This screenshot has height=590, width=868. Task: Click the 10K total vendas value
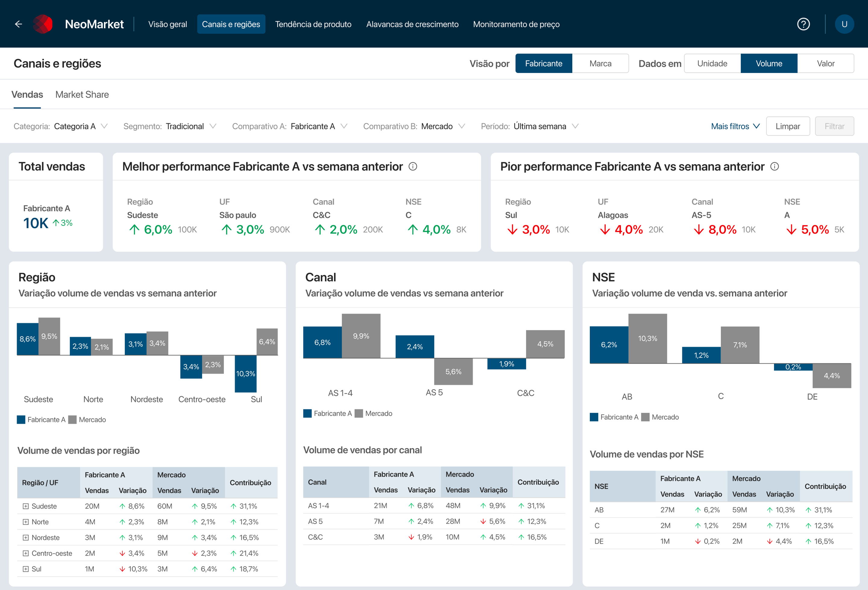(36, 223)
